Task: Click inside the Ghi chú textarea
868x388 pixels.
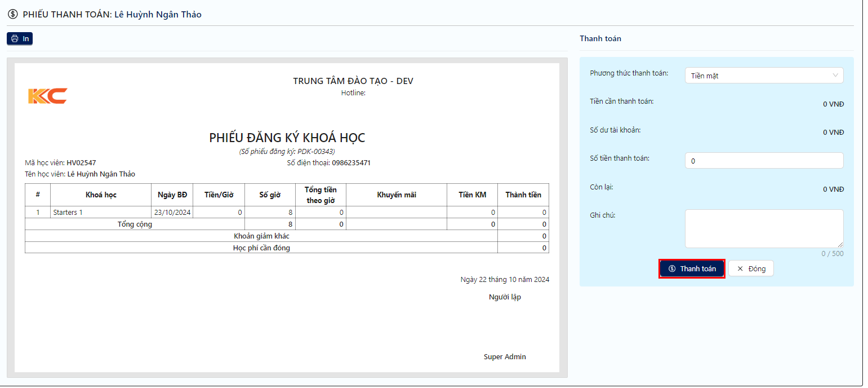Action: pyautogui.click(x=764, y=228)
